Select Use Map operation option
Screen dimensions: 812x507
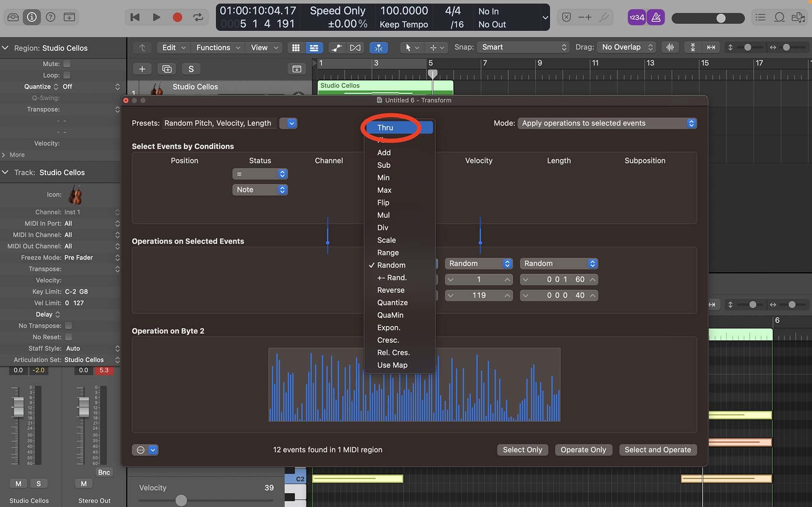399,365
